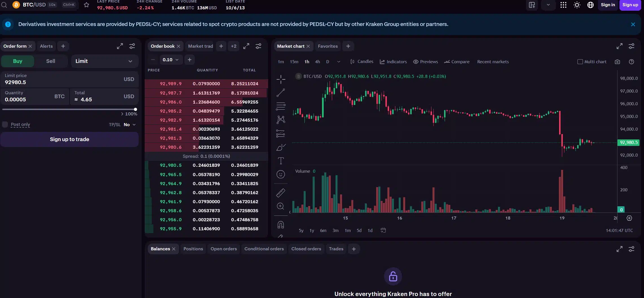Viewport: 644px width, 298px height.
Task: Take a chart screenshot with the camera icon
Action: pos(617,62)
